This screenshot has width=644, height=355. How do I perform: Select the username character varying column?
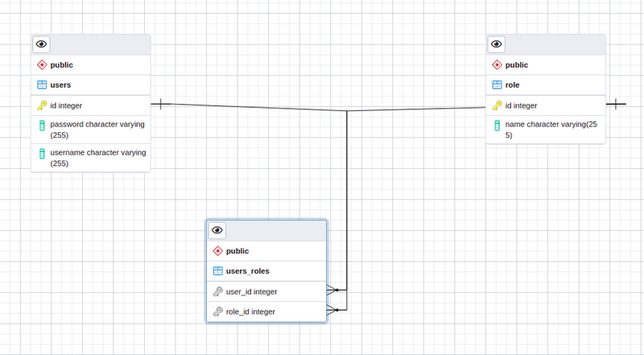(x=97, y=157)
